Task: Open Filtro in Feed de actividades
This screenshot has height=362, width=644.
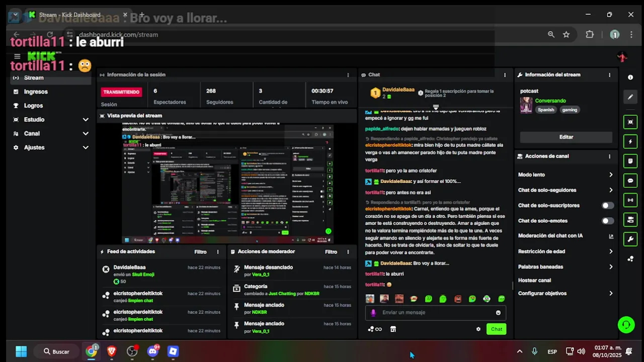Action: pos(200,252)
